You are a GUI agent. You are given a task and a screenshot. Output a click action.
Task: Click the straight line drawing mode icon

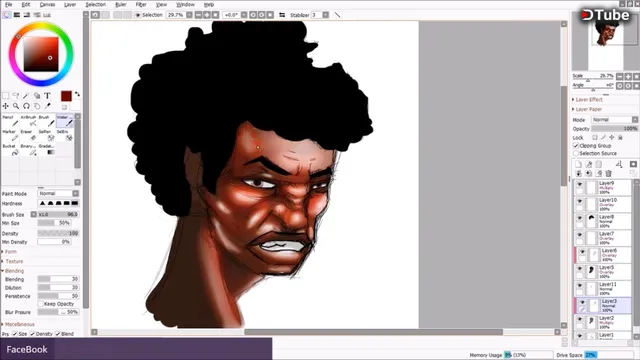click(337, 15)
